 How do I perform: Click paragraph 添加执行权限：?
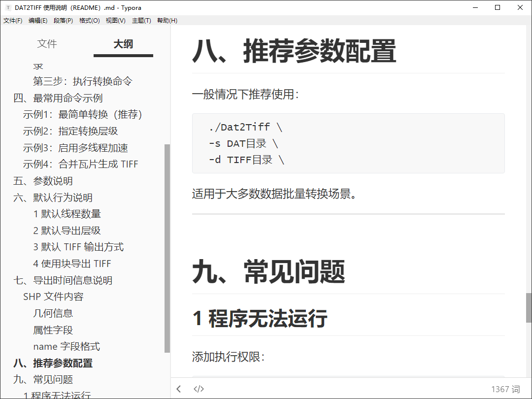[x=229, y=357]
